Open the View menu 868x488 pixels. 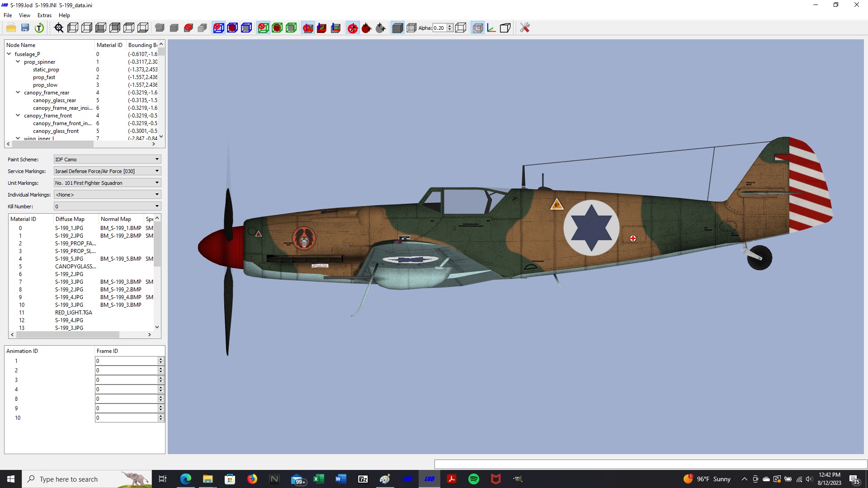[x=24, y=15]
